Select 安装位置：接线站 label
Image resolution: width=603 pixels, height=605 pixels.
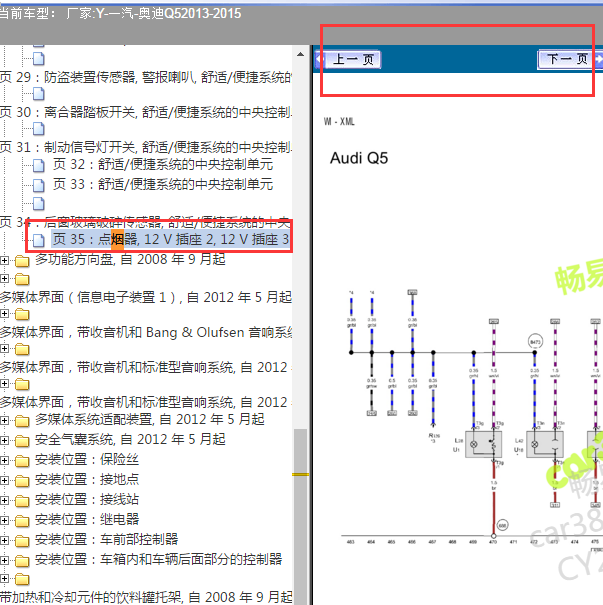coord(87,499)
